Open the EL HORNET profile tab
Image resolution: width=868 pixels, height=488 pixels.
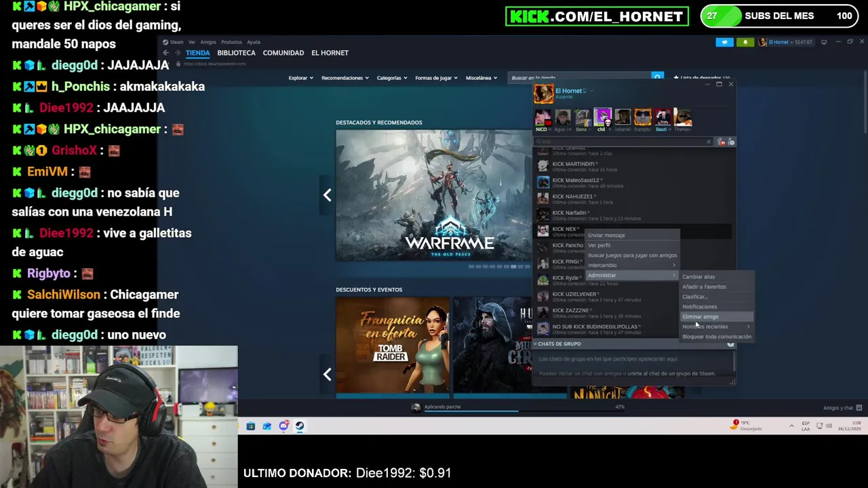pyautogui.click(x=330, y=53)
